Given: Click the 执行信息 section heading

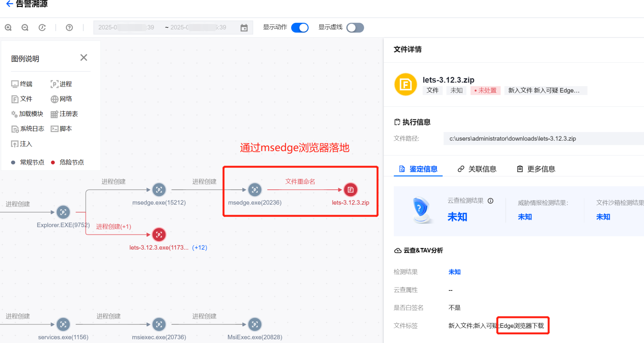Looking at the screenshot, I should tap(412, 122).
